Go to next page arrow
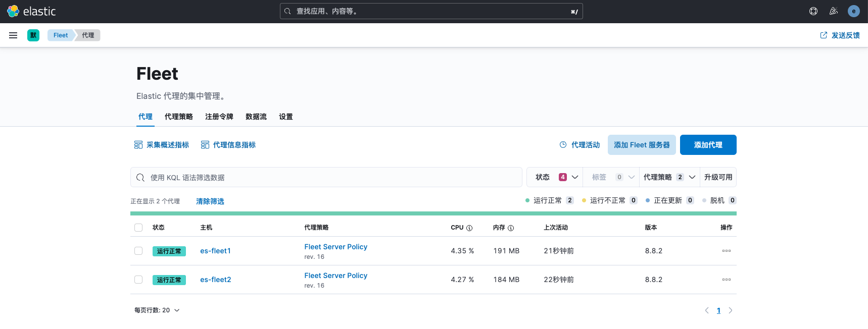 [730, 310]
